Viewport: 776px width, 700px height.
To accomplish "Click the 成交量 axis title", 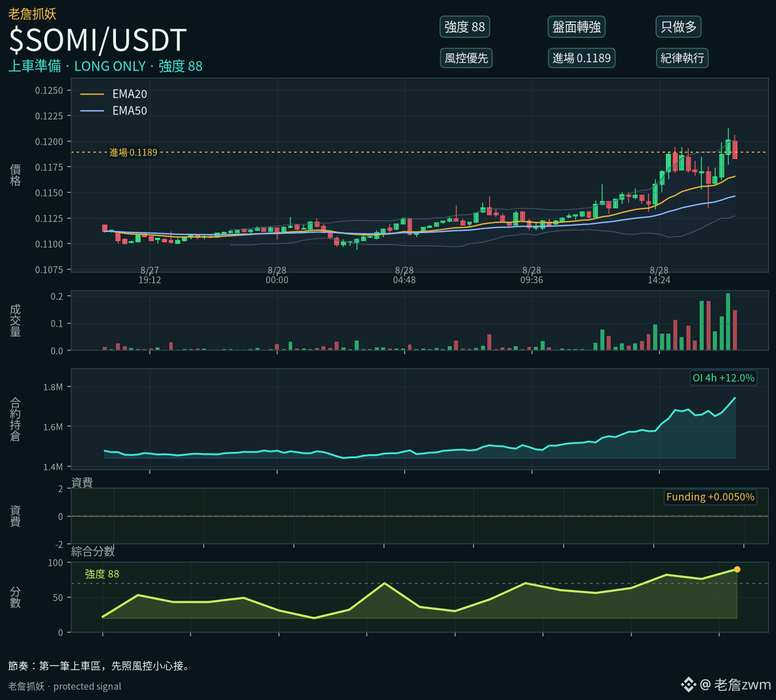I will coord(15,320).
